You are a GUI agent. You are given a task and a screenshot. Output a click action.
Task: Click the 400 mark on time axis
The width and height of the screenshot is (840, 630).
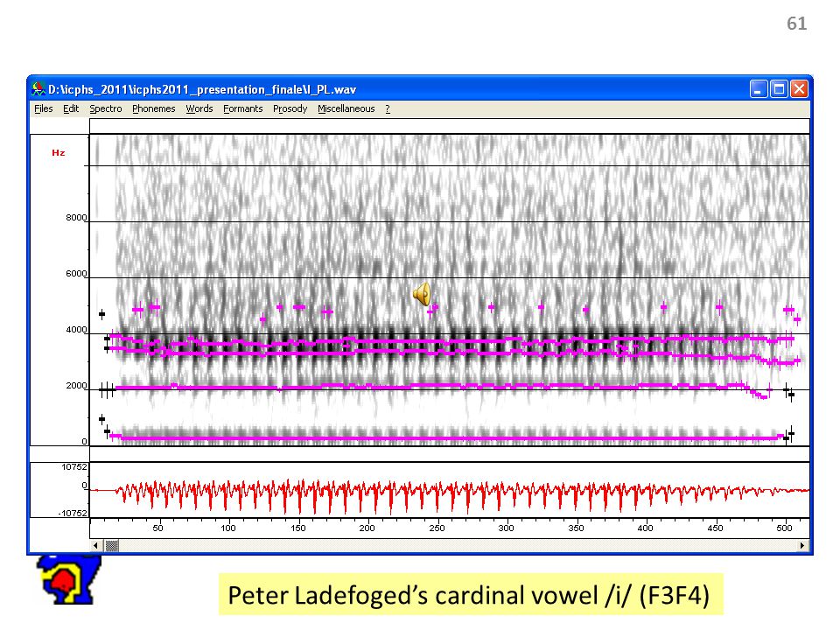[x=645, y=528]
